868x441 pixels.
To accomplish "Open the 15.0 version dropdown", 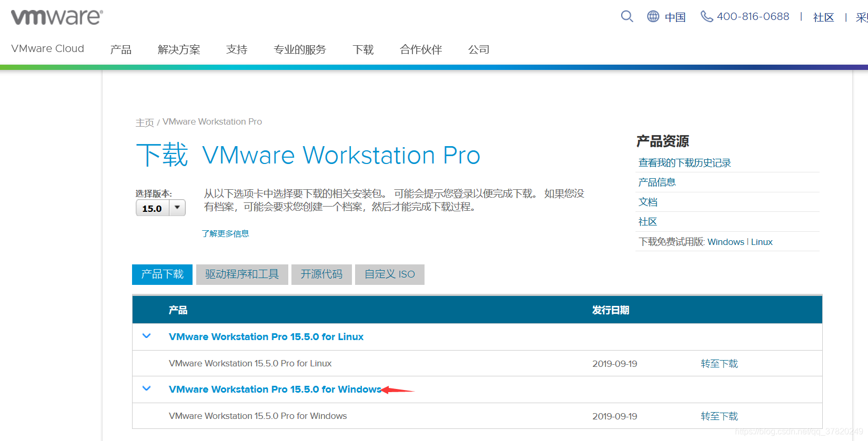I will click(160, 208).
